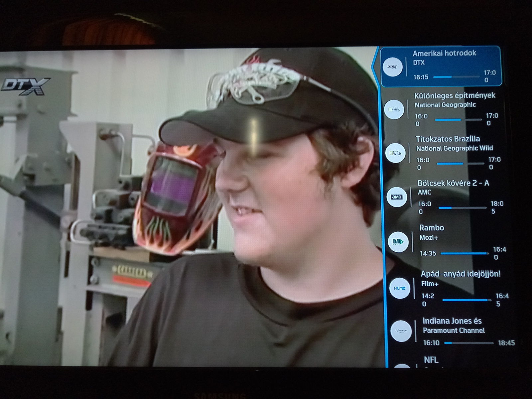The width and height of the screenshot is (532, 399).
Task: Click the start time of Különleges építmények
Action: point(421,120)
